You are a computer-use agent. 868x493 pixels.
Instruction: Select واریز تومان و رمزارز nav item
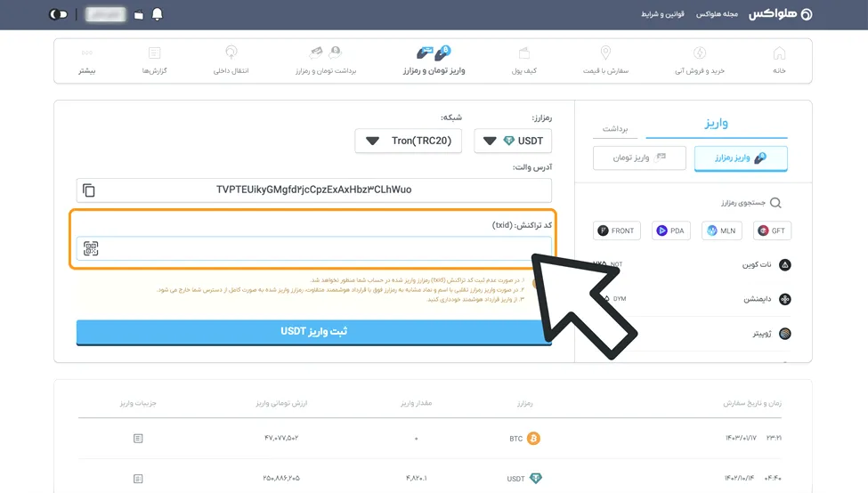[x=434, y=61]
